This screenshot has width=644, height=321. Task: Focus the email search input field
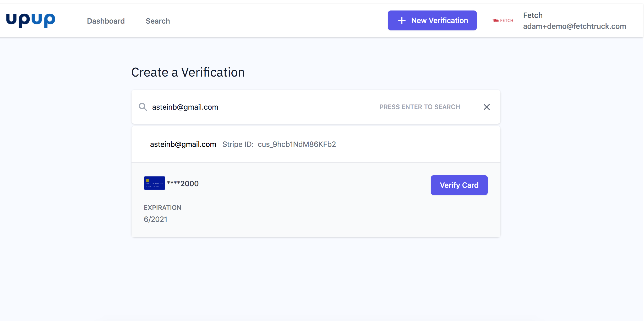262,107
